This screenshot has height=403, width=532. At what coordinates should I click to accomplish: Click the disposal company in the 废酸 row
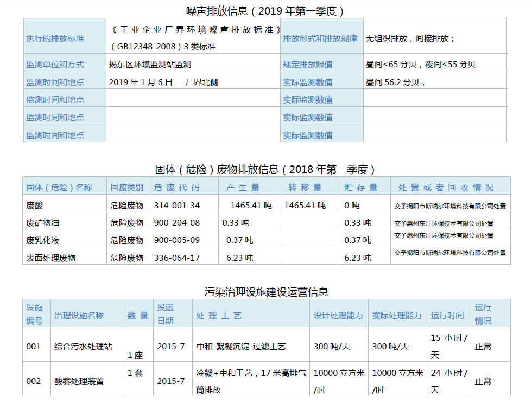pos(450,206)
